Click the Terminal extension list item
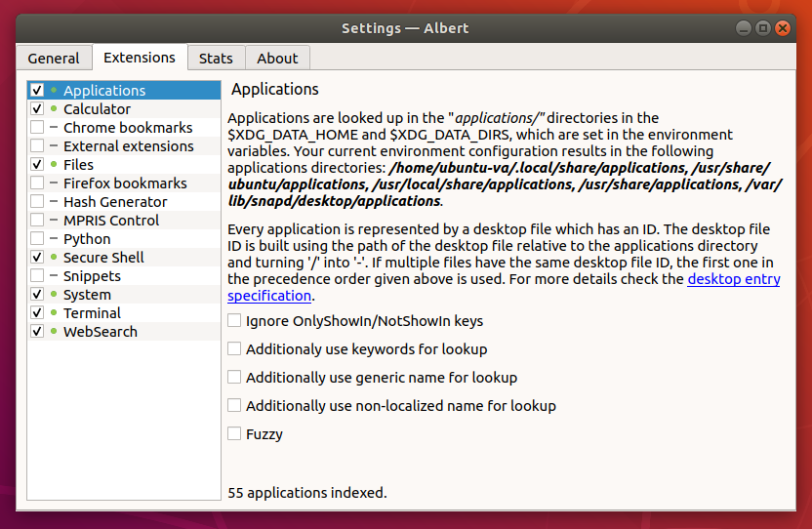Screen dimensions: 812x529 tap(92, 313)
